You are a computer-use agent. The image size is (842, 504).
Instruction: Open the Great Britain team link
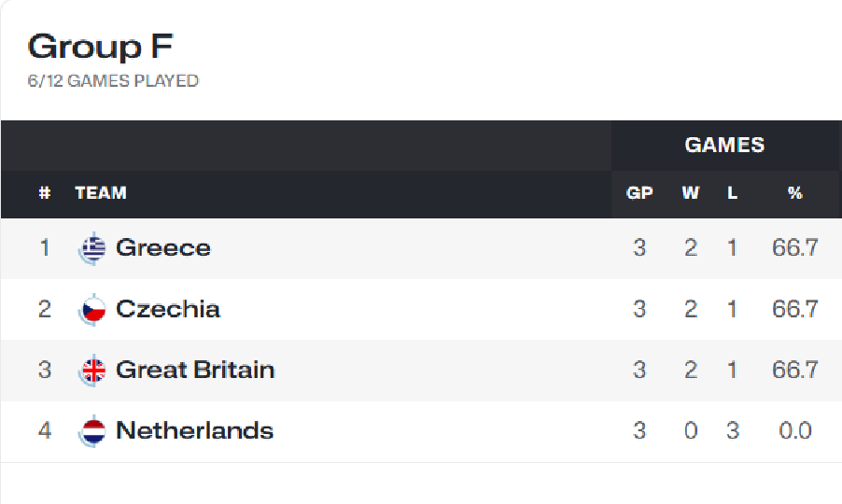pyautogui.click(x=195, y=370)
